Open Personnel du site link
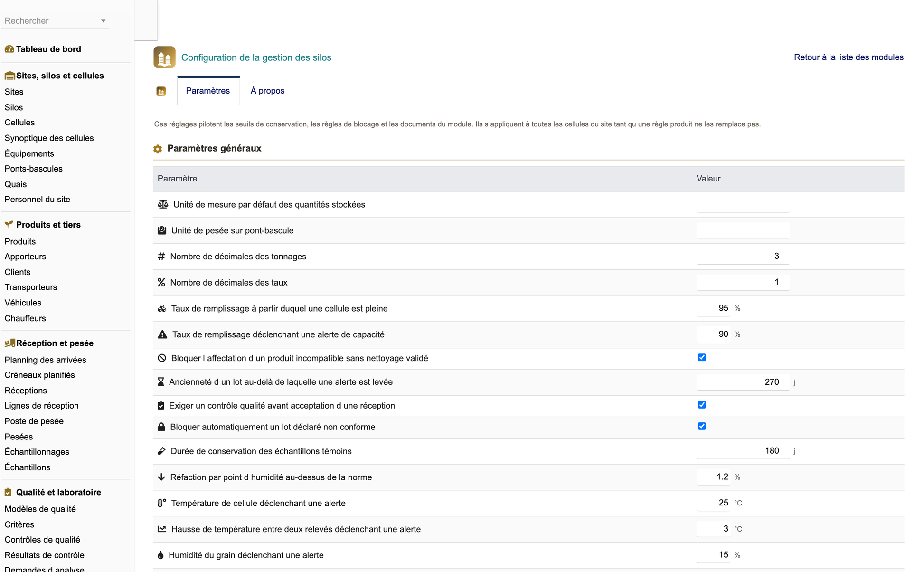Image resolution: width=924 pixels, height=572 pixels. click(37, 200)
